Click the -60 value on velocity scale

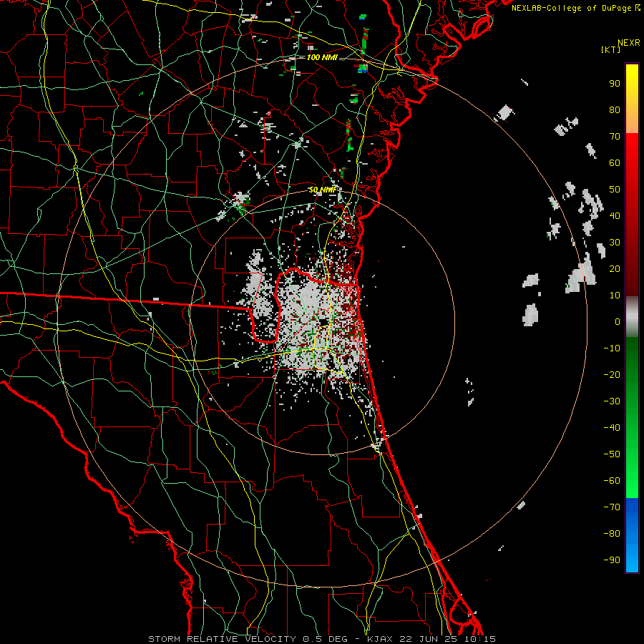(612, 481)
